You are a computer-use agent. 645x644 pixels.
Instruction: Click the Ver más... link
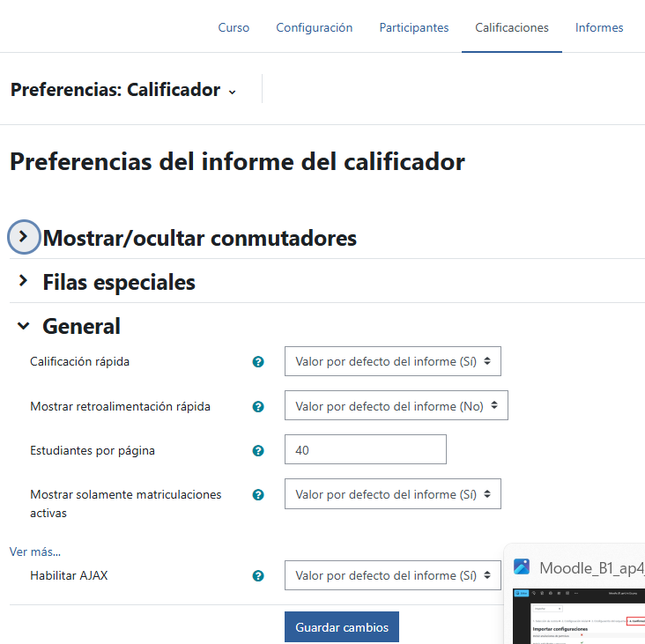(35, 551)
